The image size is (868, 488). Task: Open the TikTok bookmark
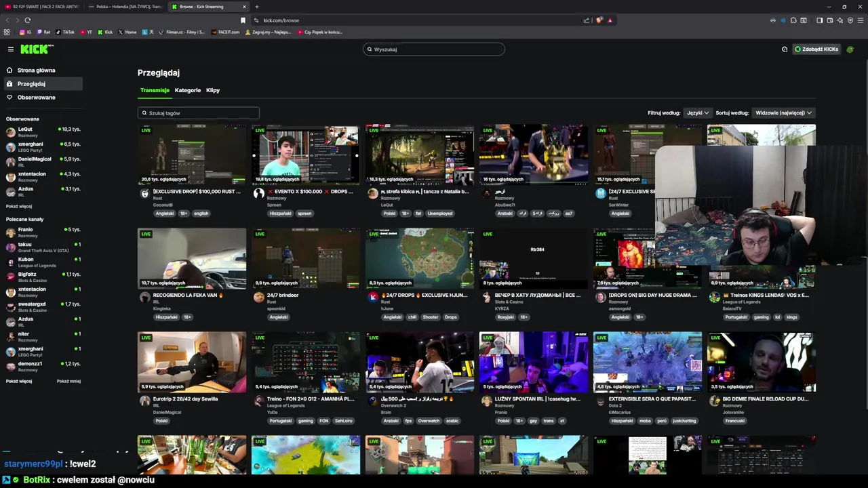point(65,32)
